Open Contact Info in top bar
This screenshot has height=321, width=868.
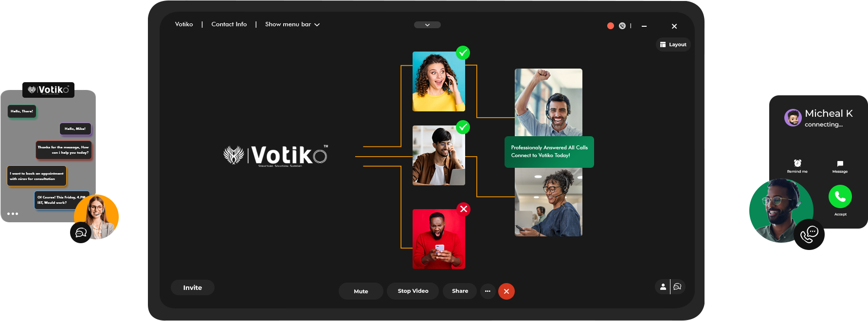pyautogui.click(x=229, y=24)
